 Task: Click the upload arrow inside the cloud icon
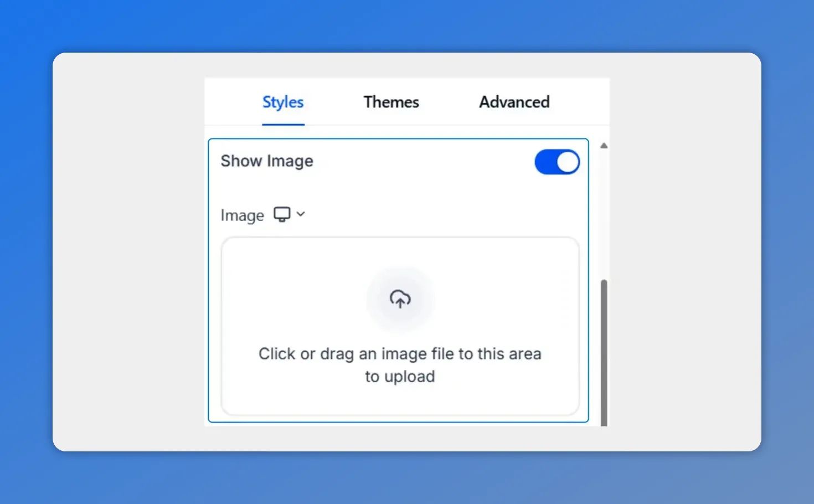[400, 301]
